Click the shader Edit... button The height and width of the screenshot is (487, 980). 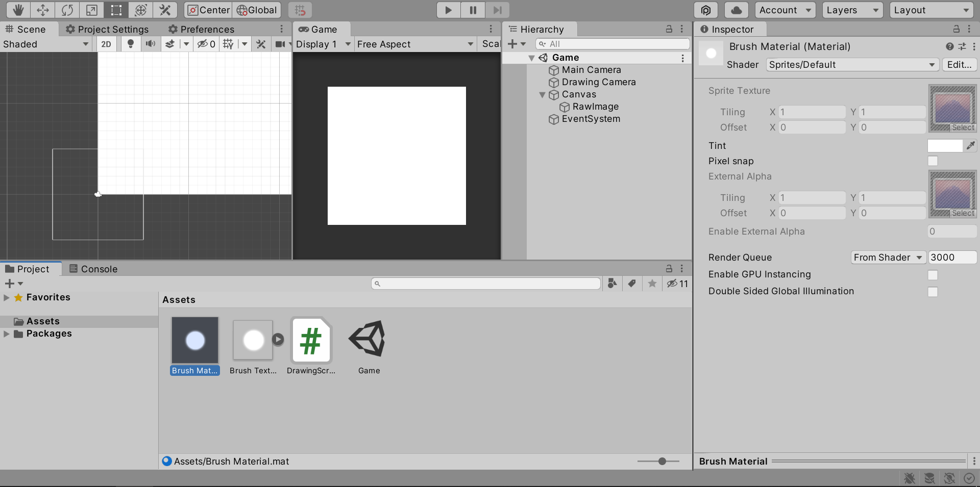coord(960,65)
